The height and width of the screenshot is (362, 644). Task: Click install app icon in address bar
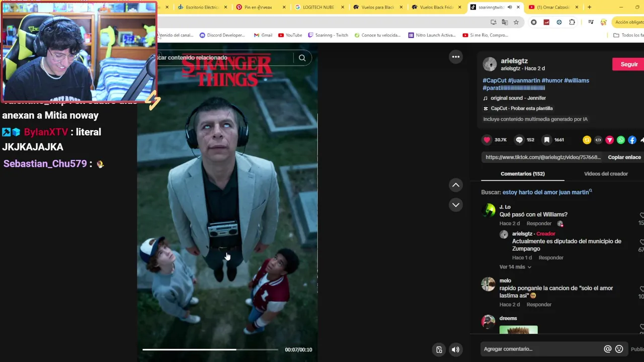pos(493,22)
